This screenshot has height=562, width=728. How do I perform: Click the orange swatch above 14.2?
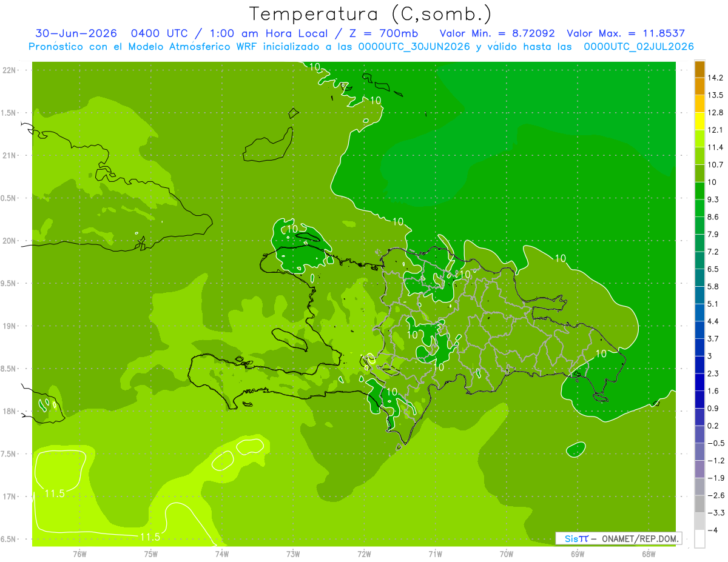pos(699,69)
